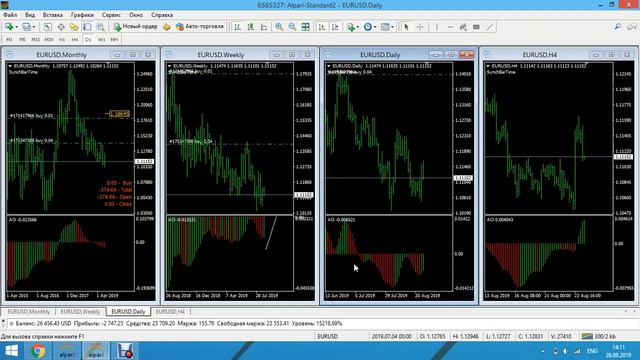Image resolution: width=640 pixels, height=360 pixels.
Task: Expand the Templates dropdown arrow
Action: click(x=392, y=27)
